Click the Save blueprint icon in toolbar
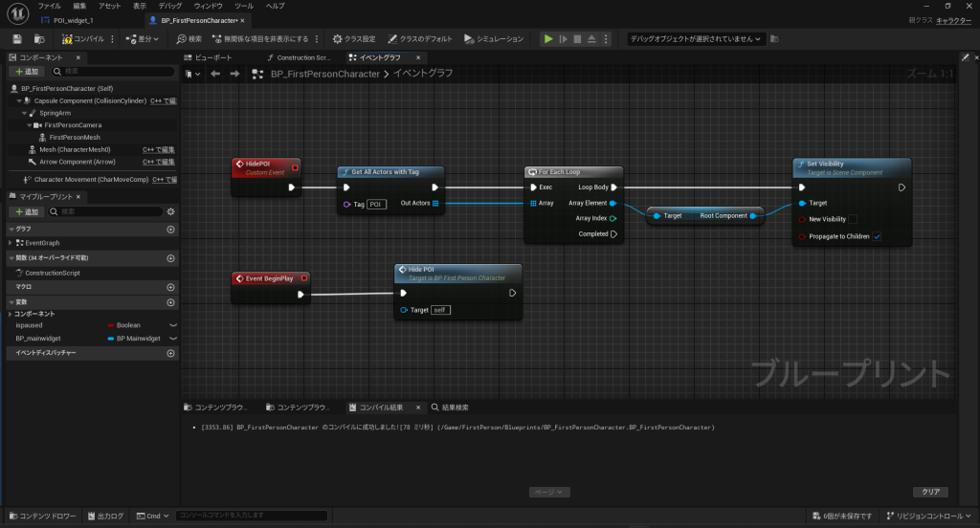Screen dimensions: 980x528 click(17, 39)
